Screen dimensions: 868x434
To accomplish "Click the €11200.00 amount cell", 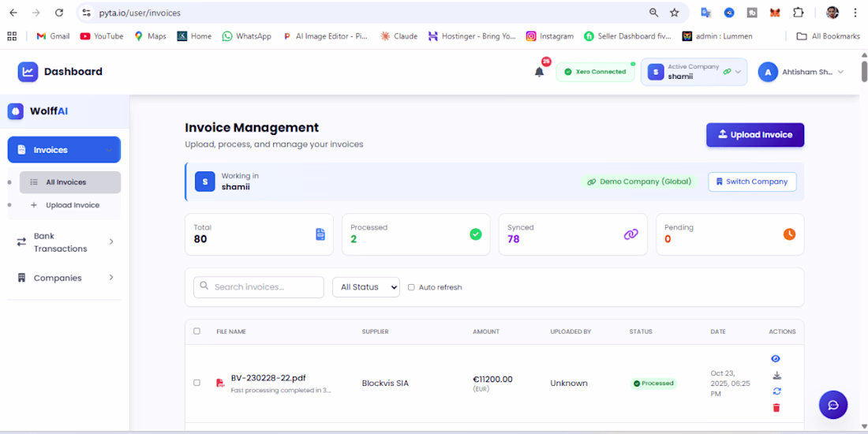I will click(x=492, y=380).
